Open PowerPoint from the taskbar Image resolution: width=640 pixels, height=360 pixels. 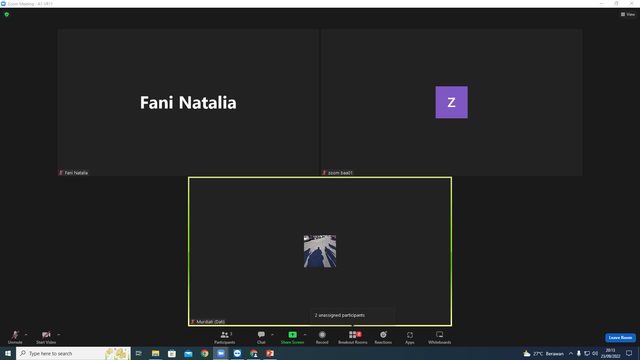270,353
